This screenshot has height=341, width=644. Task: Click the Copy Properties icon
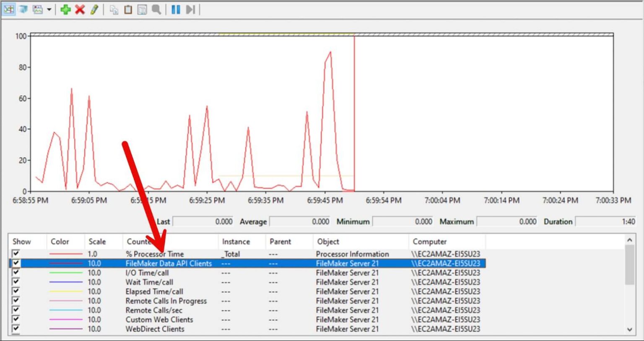point(114,9)
